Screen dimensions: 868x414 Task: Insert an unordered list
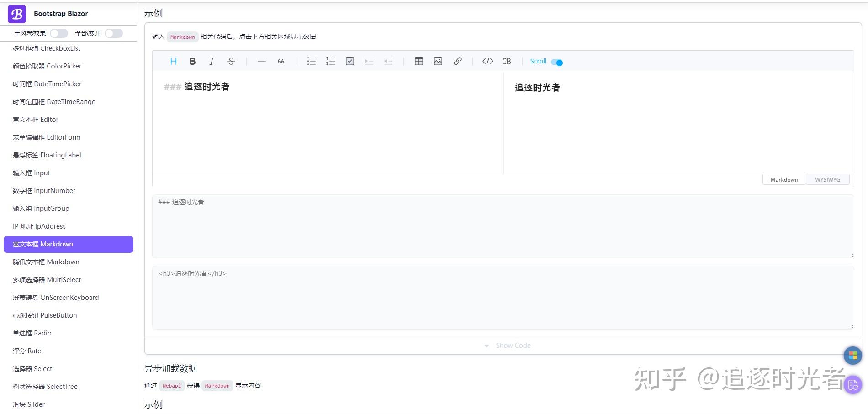click(311, 61)
